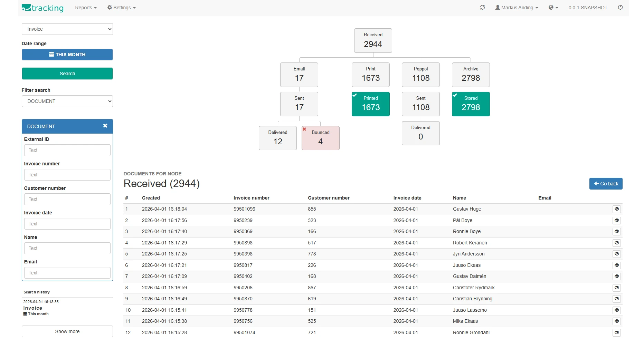644x339 pixels.
Task: Open the globe language menu
Action: pos(553,8)
